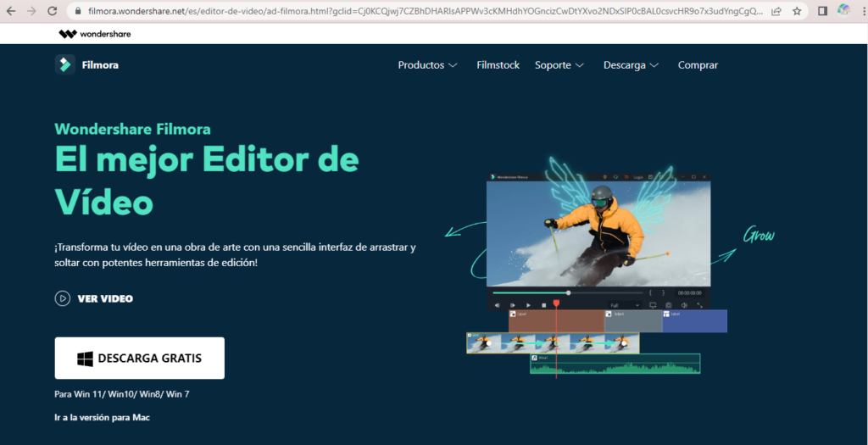Screen dimensions: 868x445
Task: Share this page using address bar icon
Action: point(776,11)
